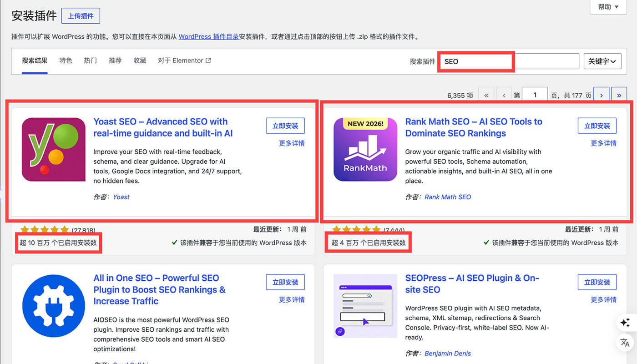637x364 pixels.
Task: Switch to the 热门 tab
Action: [90, 61]
